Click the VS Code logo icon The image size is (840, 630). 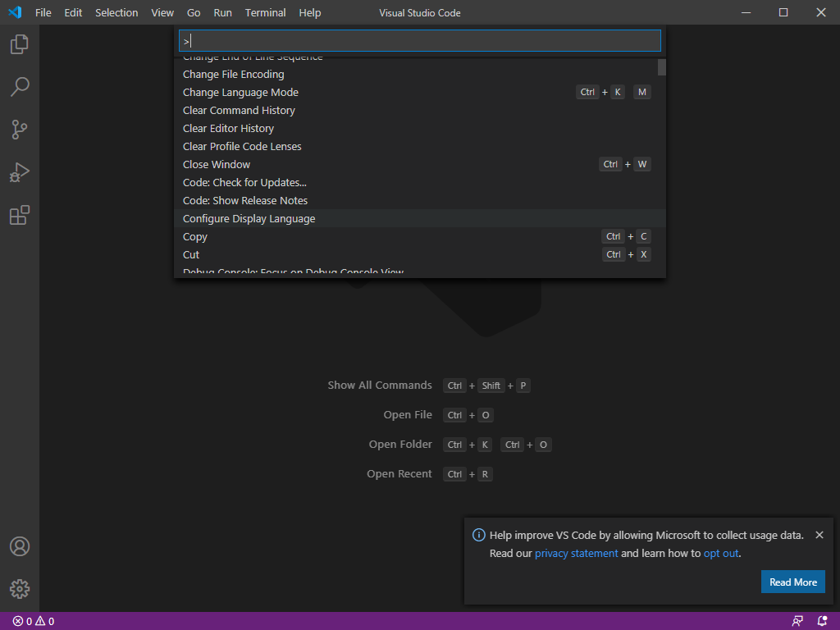tap(15, 12)
